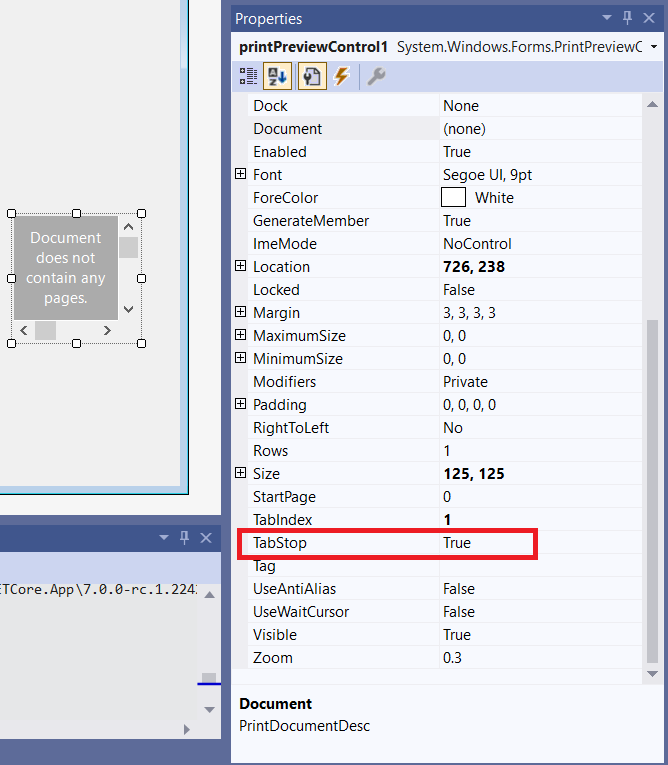Open Output panel window position dropdown
The image size is (668, 765).
point(163,537)
